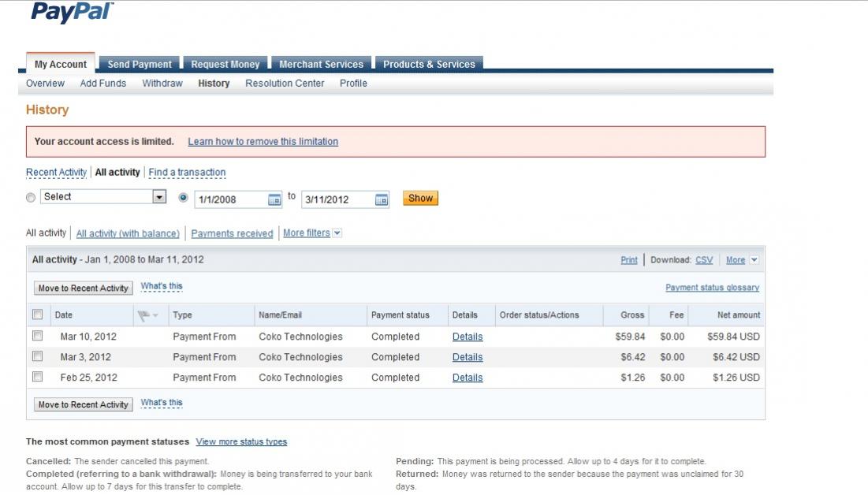Select the All activity (with balance) filter

[x=128, y=233]
